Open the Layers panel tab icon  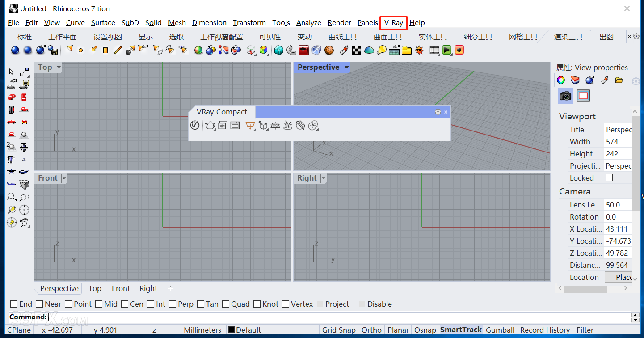[x=575, y=80]
